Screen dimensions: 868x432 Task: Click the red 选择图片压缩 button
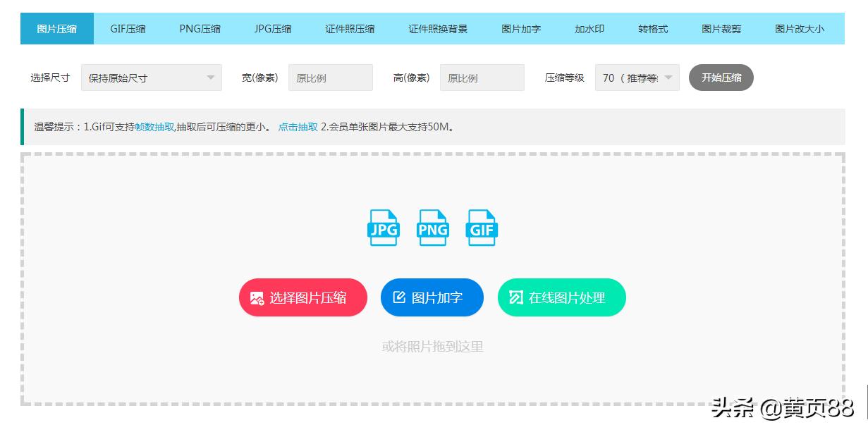(302, 297)
